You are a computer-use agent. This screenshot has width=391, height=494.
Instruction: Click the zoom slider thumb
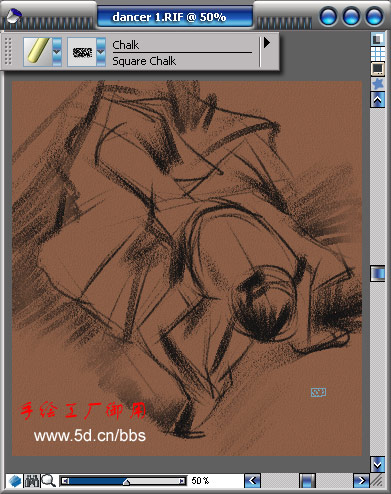click(x=126, y=482)
